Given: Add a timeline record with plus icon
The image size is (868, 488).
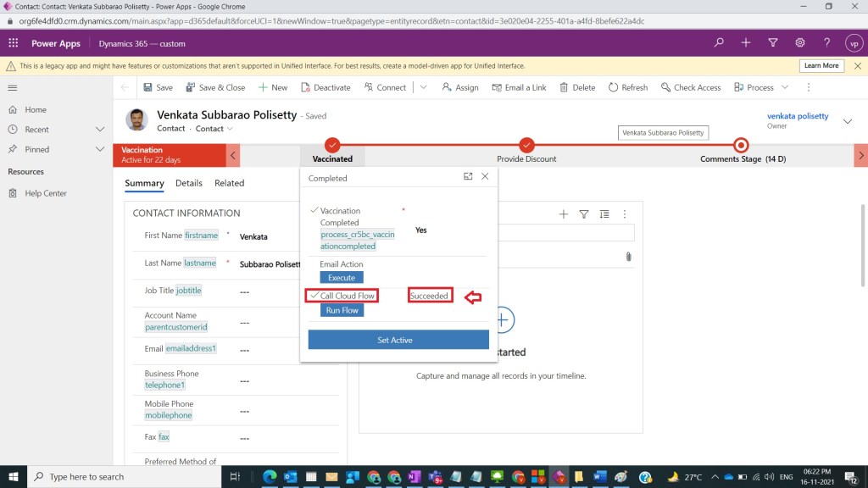Looking at the screenshot, I should pyautogui.click(x=564, y=214).
